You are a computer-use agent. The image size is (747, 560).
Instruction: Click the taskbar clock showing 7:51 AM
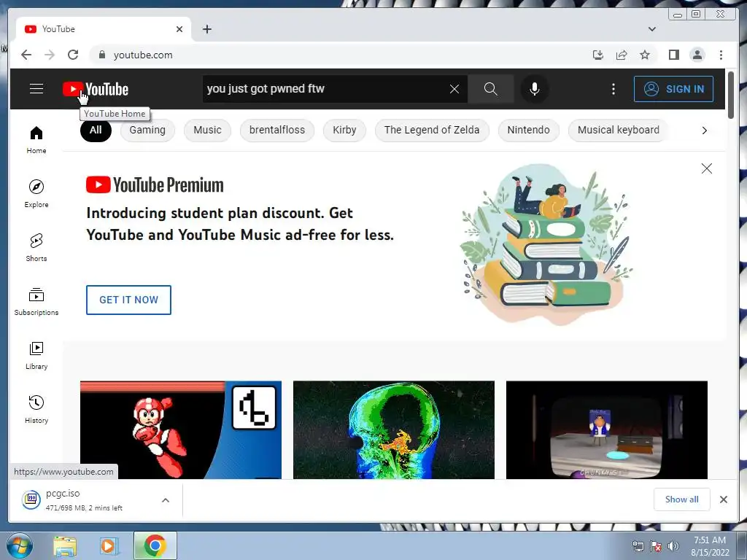[x=710, y=545]
